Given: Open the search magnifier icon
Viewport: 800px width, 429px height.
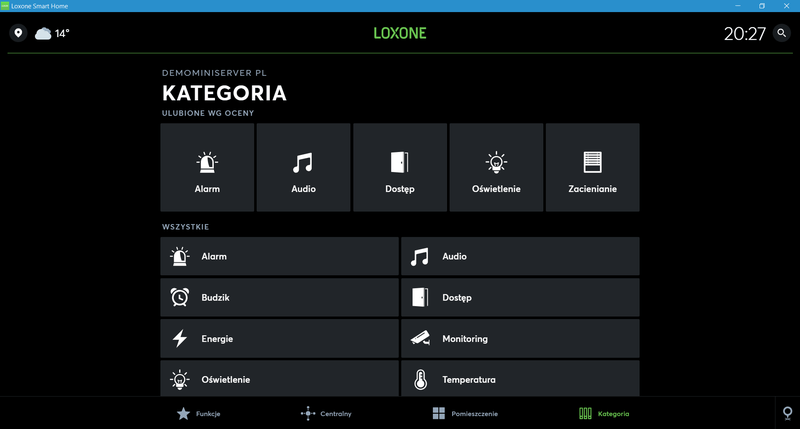Looking at the screenshot, I should pyautogui.click(x=782, y=33).
